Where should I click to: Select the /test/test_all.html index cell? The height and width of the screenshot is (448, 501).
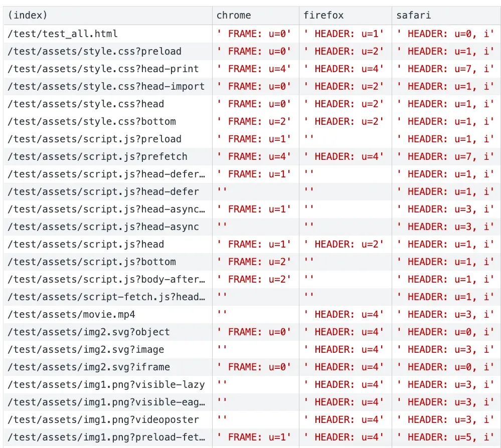[63, 34]
